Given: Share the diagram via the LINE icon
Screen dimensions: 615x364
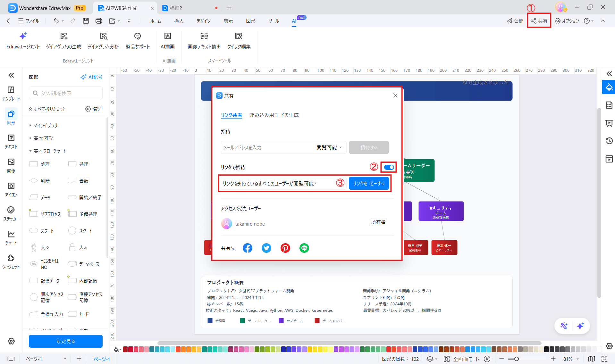Looking at the screenshot, I should 304,248.
